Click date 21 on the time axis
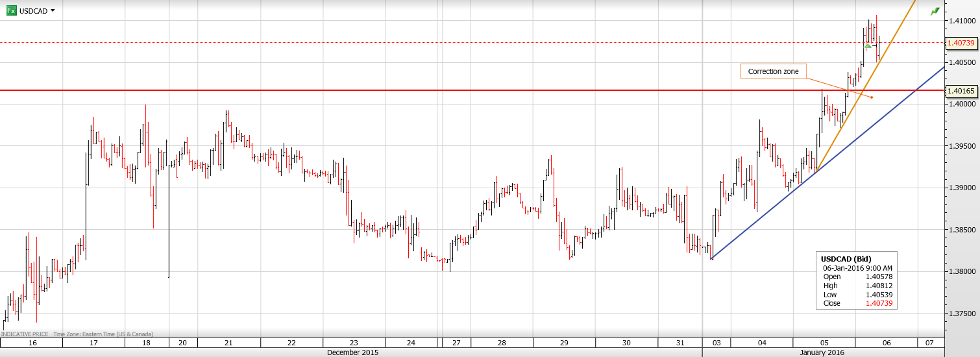Screen dimensions: 980x357 pyautogui.click(x=228, y=343)
